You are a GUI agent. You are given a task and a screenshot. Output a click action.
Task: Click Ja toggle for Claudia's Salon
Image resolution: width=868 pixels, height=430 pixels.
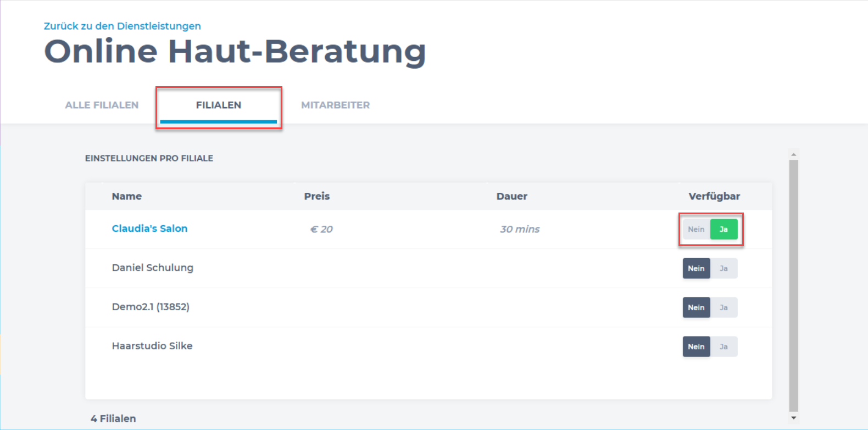click(724, 230)
